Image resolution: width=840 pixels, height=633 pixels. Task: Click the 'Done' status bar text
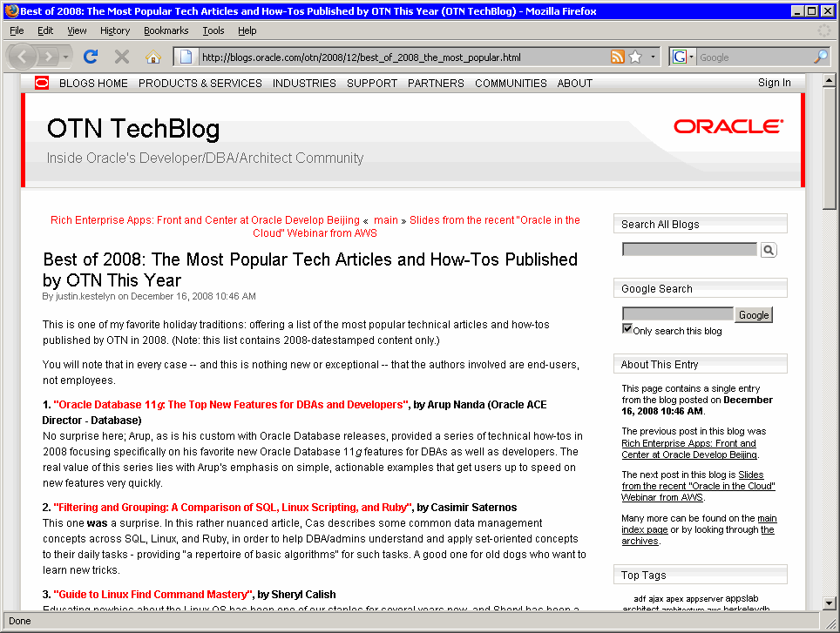(x=20, y=621)
